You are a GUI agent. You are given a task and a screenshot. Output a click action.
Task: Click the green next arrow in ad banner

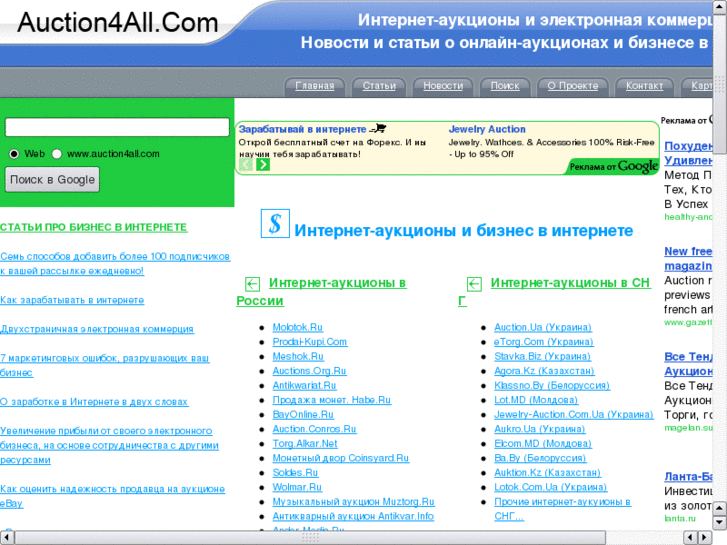pyautogui.click(x=263, y=164)
